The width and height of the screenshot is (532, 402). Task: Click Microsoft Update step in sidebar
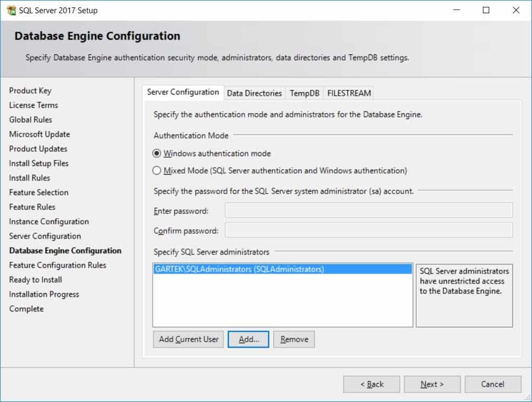(x=40, y=134)
